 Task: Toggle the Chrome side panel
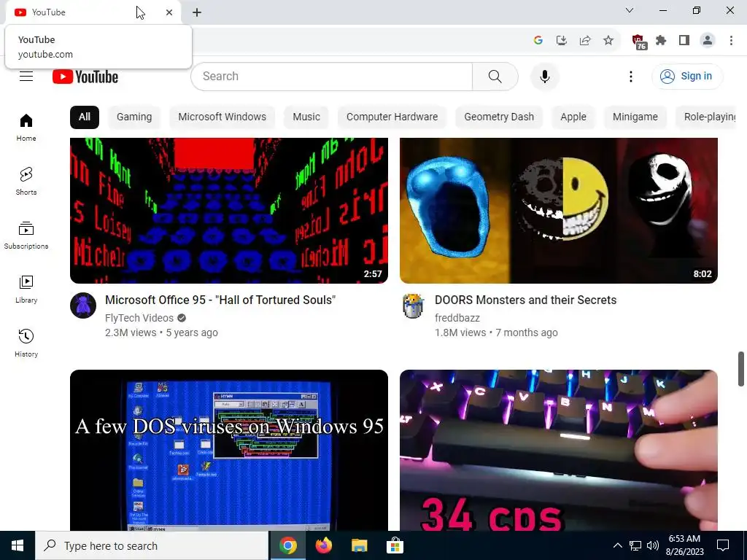pyautogui.click(x=684, y=41)
